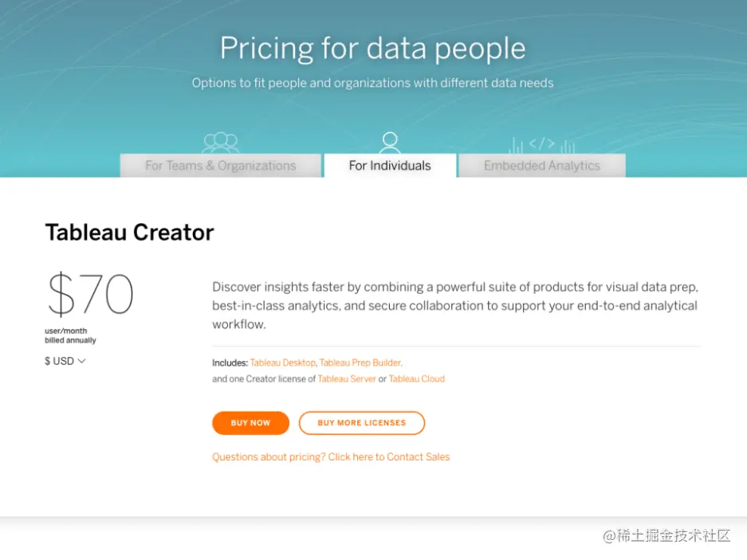
Task: Click the single person icon
Action: pos(390,143)
